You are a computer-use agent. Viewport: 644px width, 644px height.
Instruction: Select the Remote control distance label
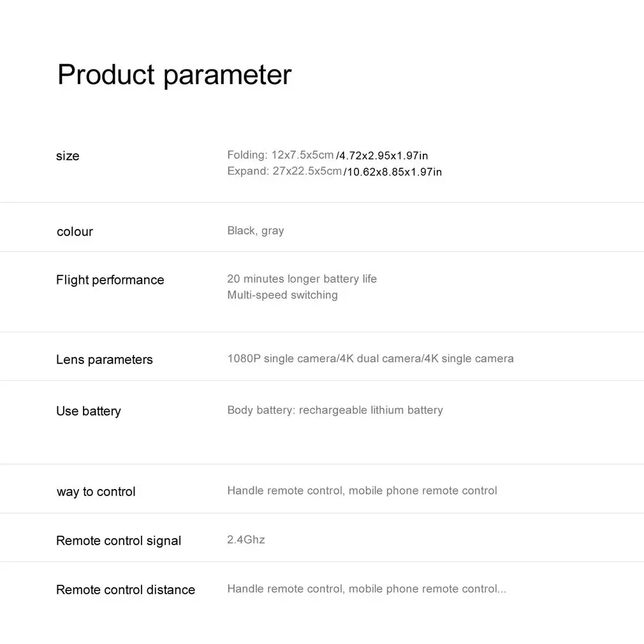coord(126,590)
